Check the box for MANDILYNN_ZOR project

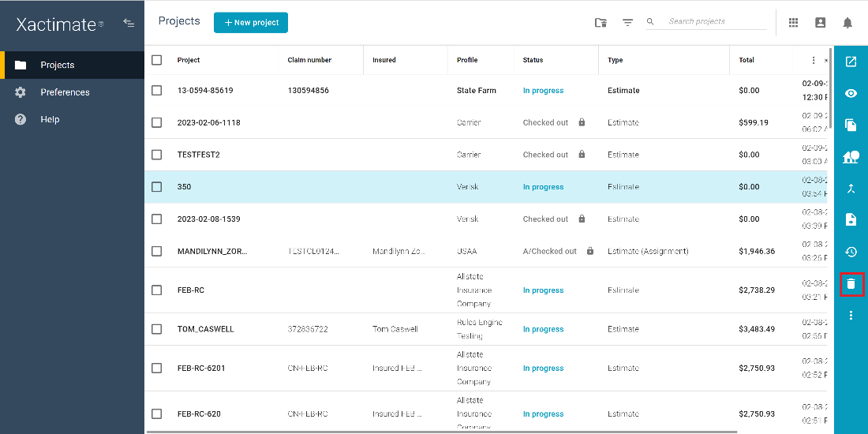[157, 251]
